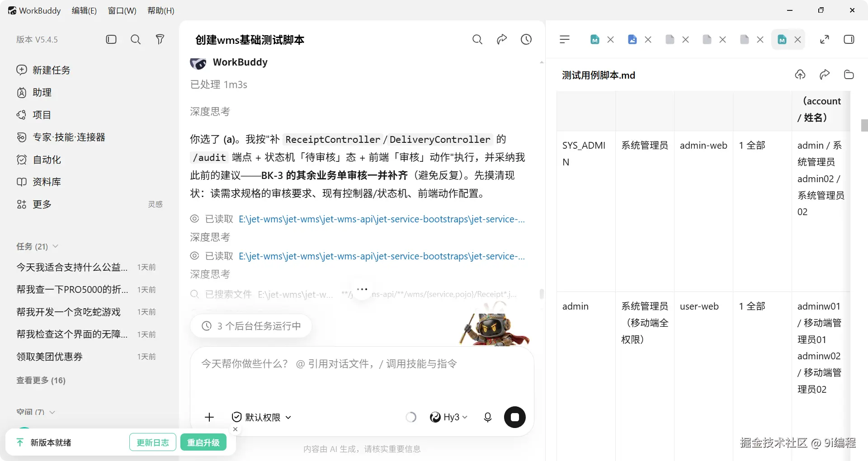Viewport: 868px width, 461px height.
Task: Create a new task via 新建任务
Action: [43, 70]
